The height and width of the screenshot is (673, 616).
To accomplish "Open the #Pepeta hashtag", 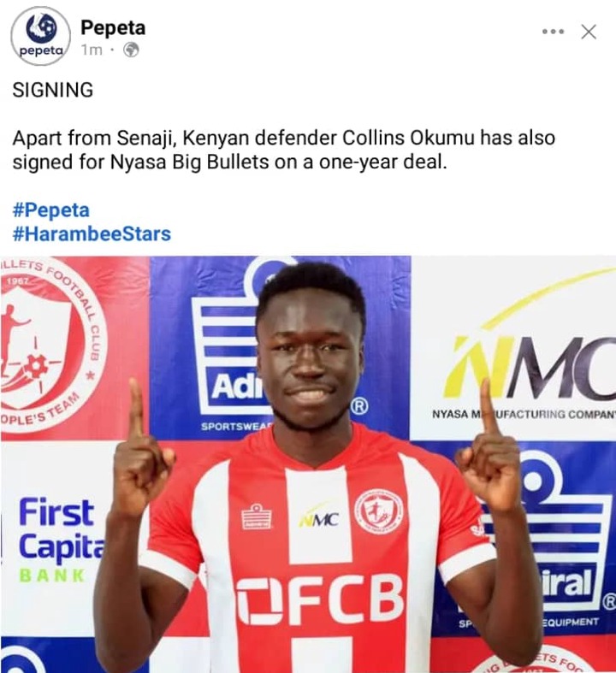I will pyautogui.click(x=51, y=210).
